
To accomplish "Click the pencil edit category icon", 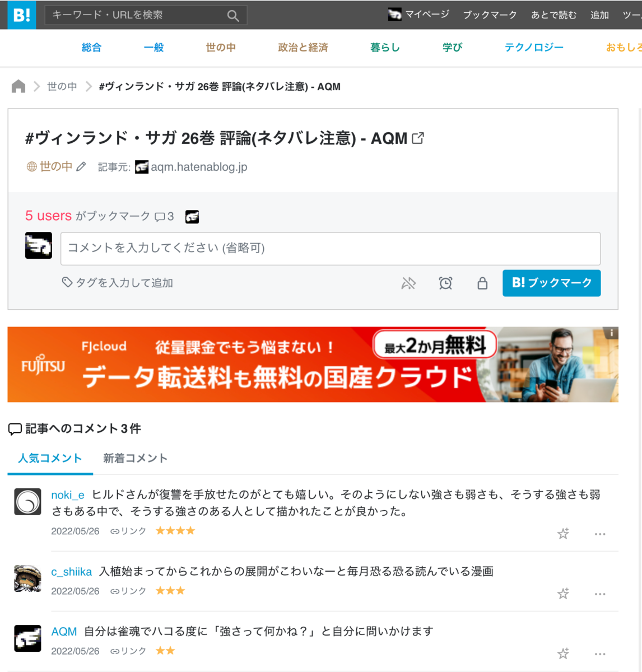I will tap(81, 166).
